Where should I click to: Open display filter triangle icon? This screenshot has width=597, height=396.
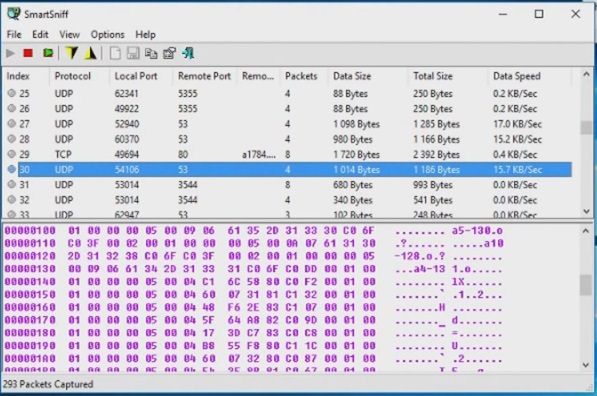(x=91, y=53)
